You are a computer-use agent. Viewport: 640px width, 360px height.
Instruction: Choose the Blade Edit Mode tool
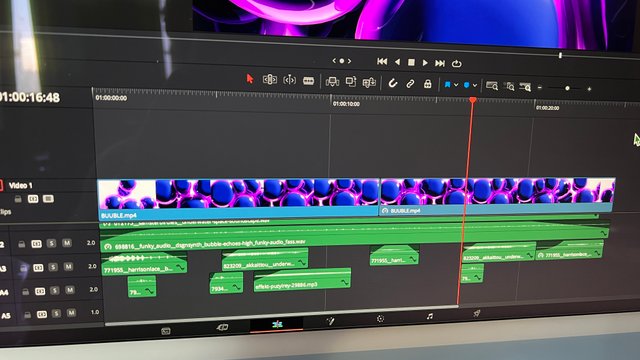click(309, 81)
